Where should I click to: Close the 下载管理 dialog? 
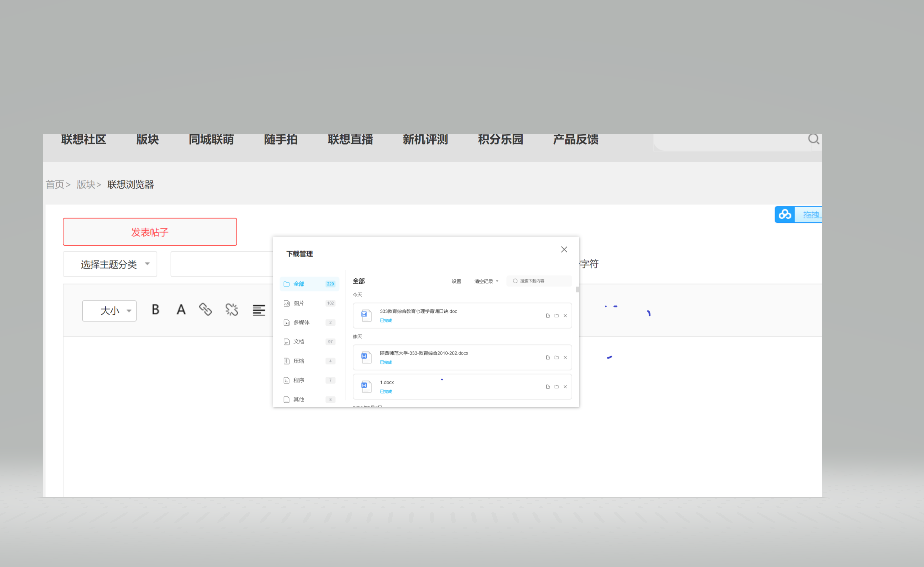(x=564, y=249)
